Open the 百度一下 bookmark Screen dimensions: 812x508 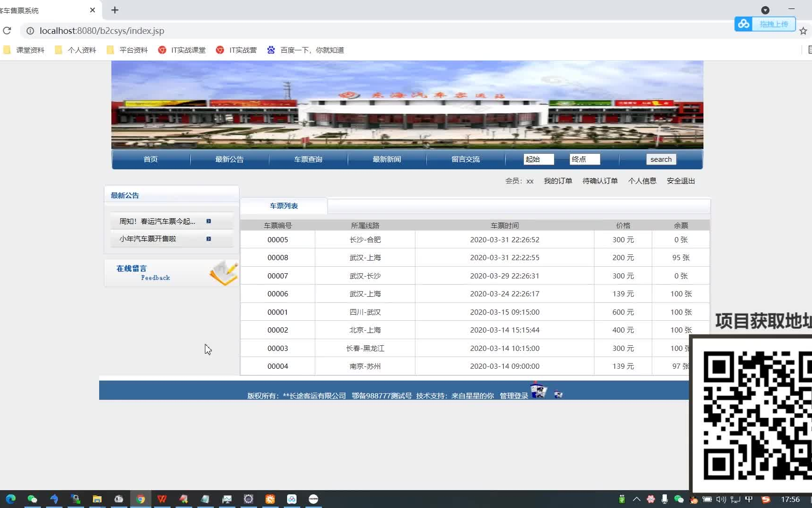pos(305,50)
